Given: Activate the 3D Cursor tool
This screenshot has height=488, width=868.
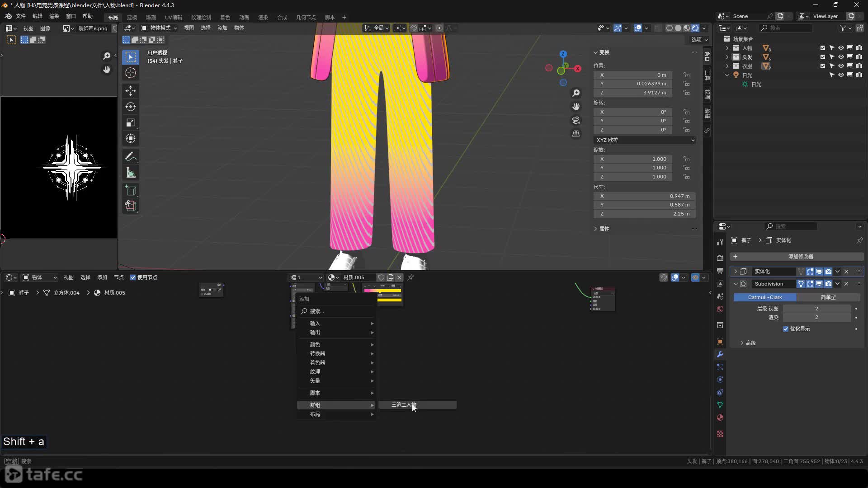Looking at the screenshot, I should (131, 73).
